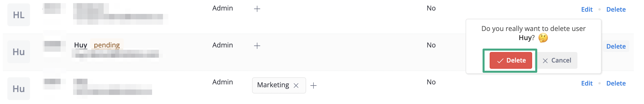Click the No value in the Marketing row
The width and height of the screenshot is (644, 104).
(431, 82)
